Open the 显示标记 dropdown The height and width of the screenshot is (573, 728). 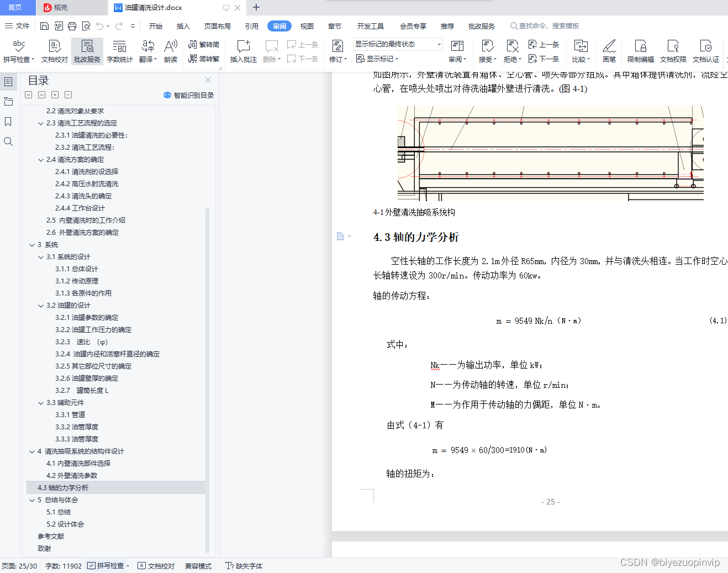tap(377, 59)
